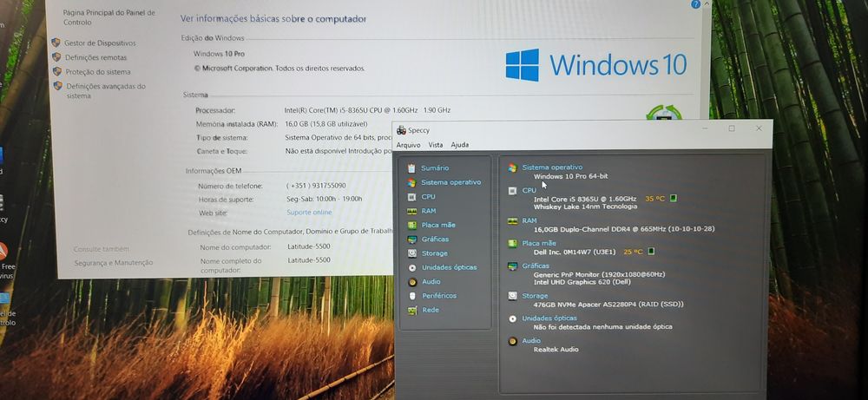Click 'Windows 10 Pro 64-bit' in the Speccy summary
Image resolution: width=868 pixels, height=400 pixels.
point(571,176)
